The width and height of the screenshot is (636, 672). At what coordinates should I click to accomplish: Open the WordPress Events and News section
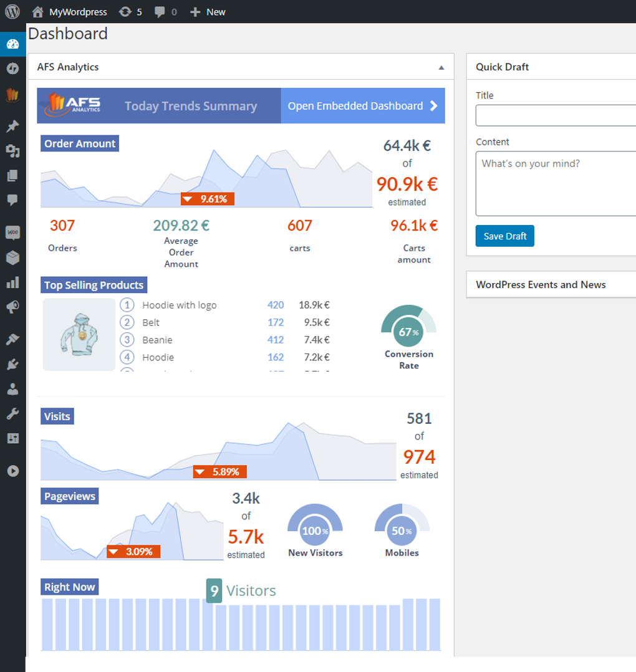[x=541, y=284]
